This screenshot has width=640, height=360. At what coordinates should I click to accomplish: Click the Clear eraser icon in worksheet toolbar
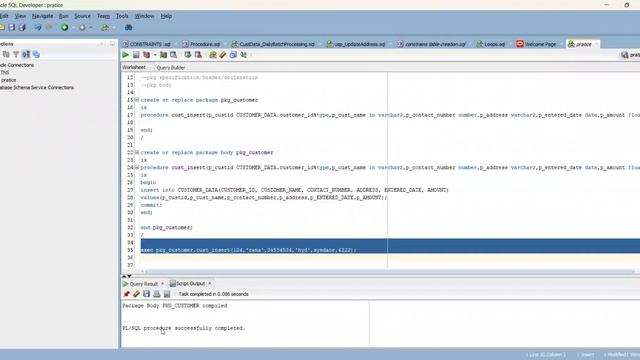223,55
